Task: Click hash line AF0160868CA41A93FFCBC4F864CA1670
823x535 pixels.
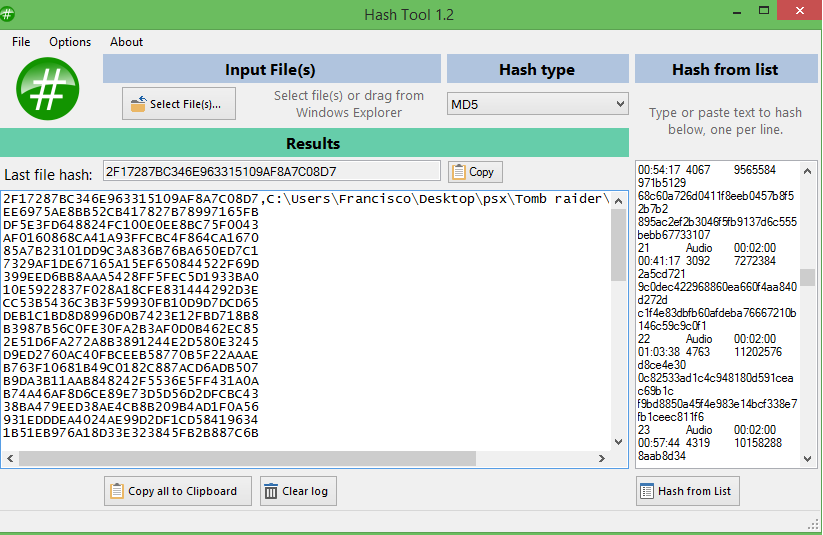Action: tap(131, 238)
